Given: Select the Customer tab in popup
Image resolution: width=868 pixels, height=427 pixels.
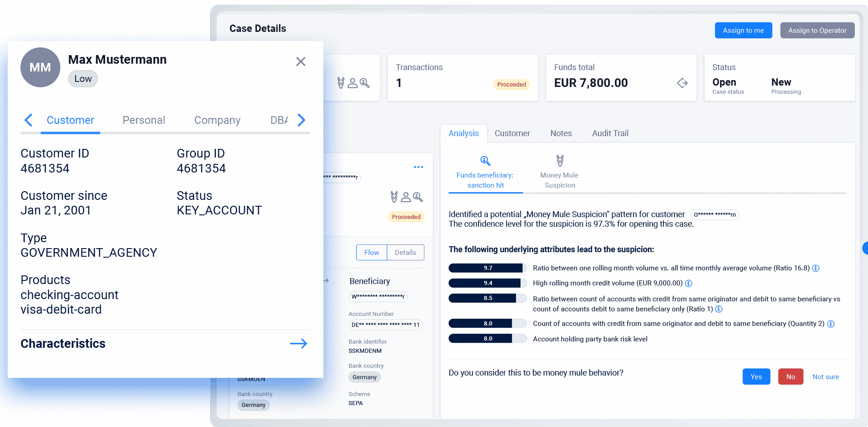Looking at the screenshot, I should coord(71,120).
